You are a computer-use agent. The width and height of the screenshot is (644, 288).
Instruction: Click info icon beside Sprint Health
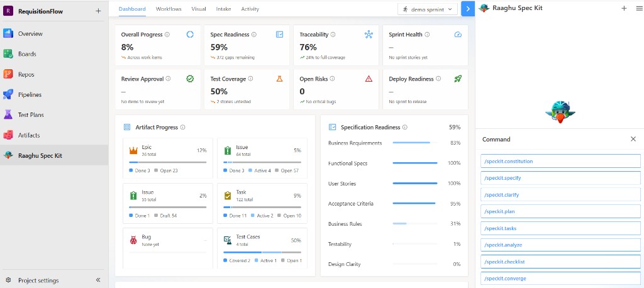(427, 35)
